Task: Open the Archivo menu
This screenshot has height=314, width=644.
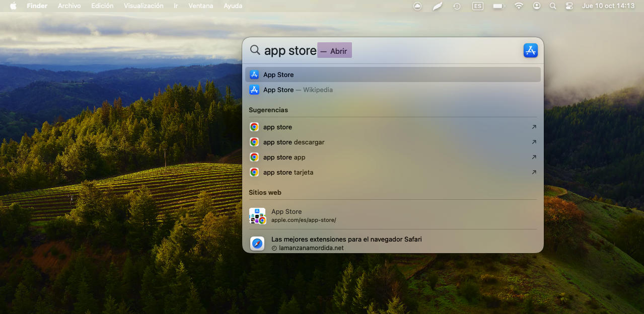Action: click(69, 6)
